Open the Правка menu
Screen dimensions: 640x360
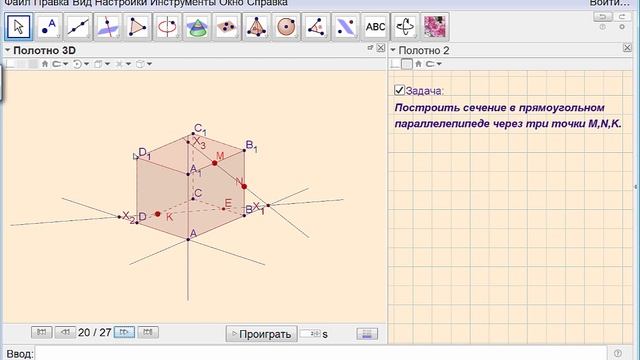click(51, 3)
